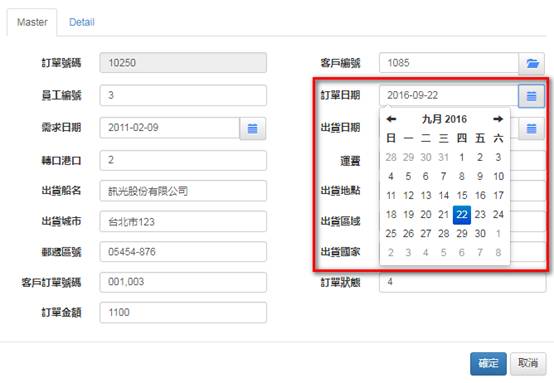This screenshot has width=554, height=383.
Task: Select highlighted day 22 in calendar
Action: tap(462, 214)
